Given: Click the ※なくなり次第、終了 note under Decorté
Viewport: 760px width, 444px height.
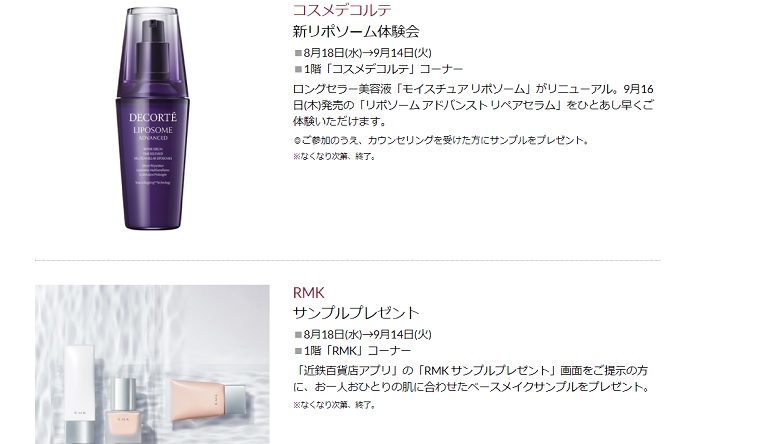Looking at the screenshot, I should coord(334,157).
